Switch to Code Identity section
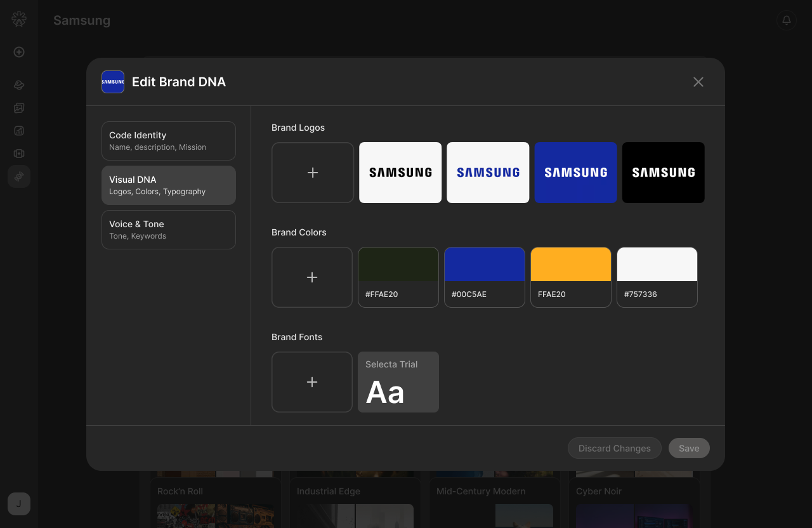Image resolution: width=812 pixels, height=528 pixels. [x=169, y=141]
